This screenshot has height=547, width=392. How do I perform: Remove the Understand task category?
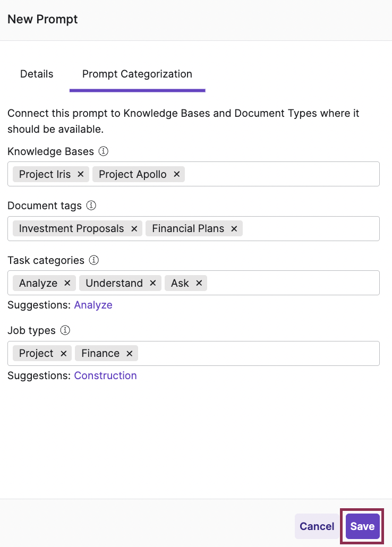coord(152,283)
